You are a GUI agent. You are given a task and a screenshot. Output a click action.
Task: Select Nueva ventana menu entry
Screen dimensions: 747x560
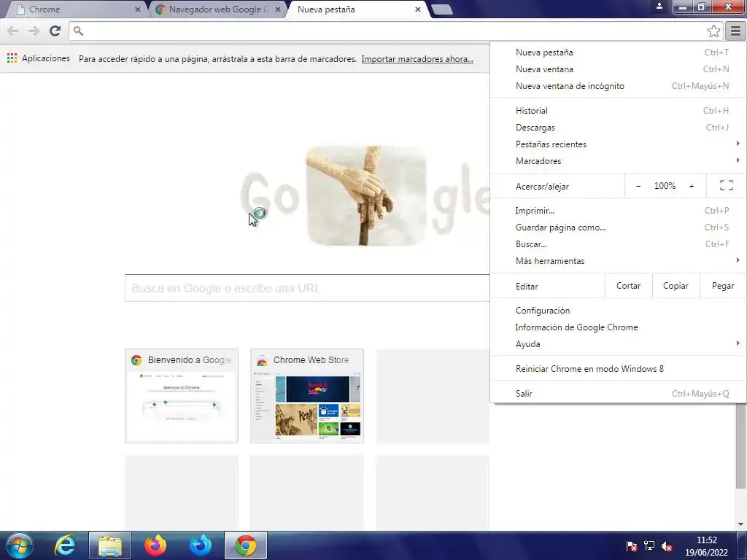coord(618,69)
